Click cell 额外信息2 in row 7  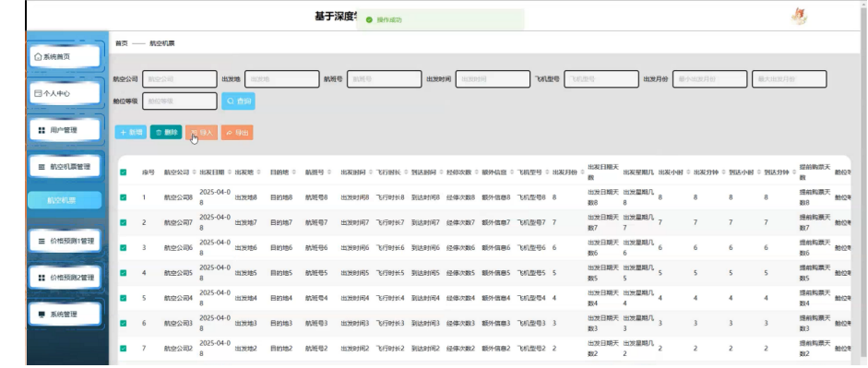pos(496,348)
